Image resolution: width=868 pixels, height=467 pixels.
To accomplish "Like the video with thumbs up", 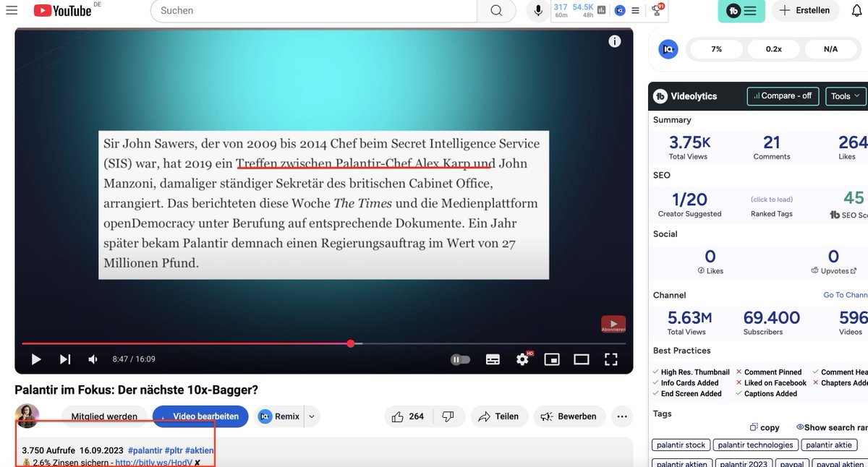I will tap(407, 416).
